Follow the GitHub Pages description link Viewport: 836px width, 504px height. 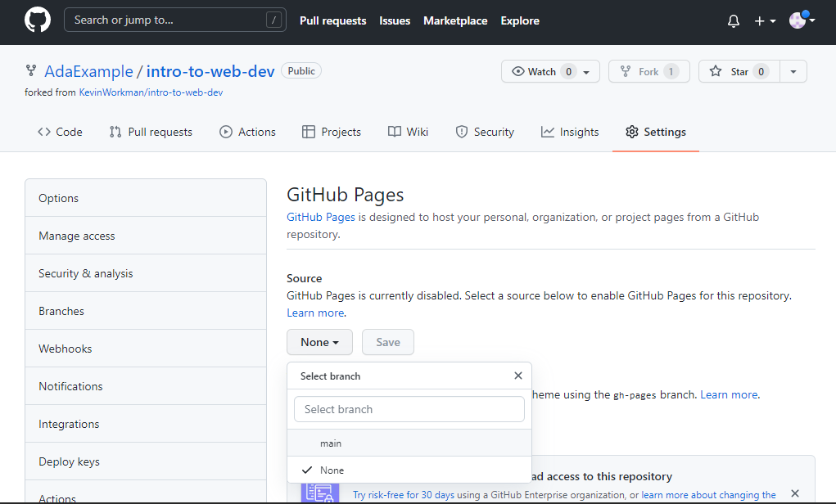pyautogui.click(x=321, y=217)
